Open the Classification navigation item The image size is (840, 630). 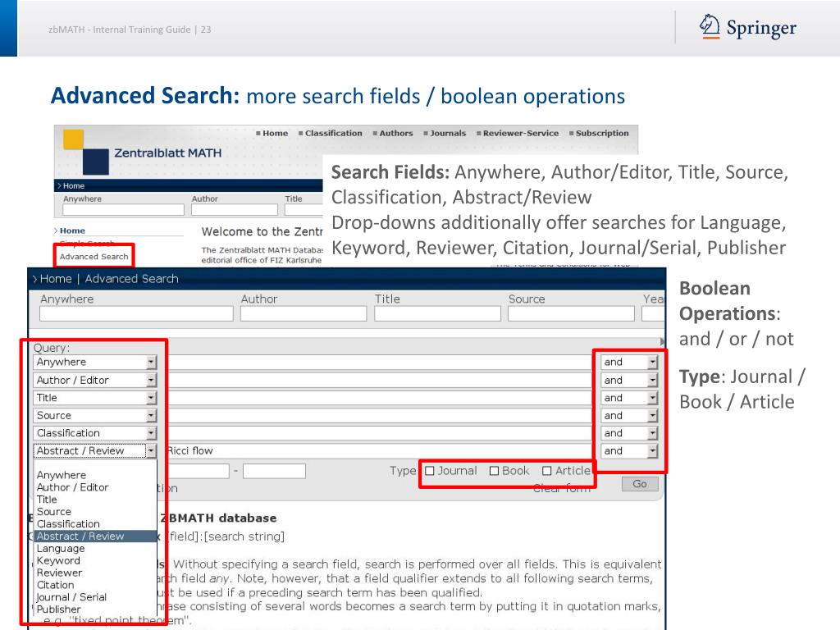333,134
